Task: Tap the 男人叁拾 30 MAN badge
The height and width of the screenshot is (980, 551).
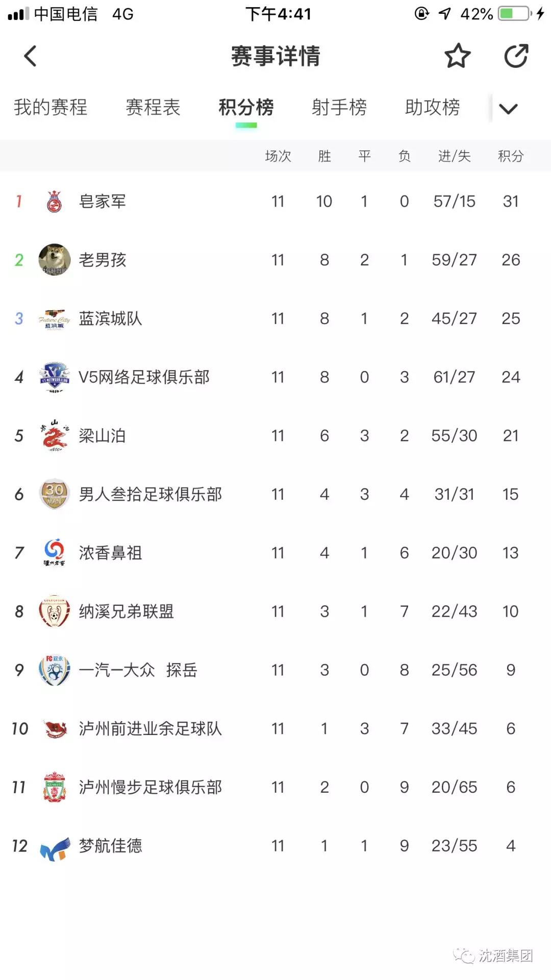Action: click(55, 494)
